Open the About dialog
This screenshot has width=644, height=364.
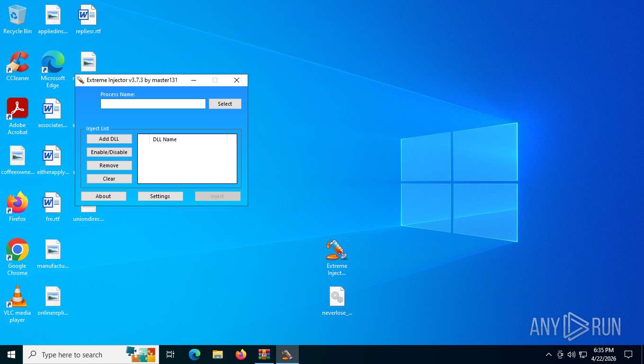point(103,196)
